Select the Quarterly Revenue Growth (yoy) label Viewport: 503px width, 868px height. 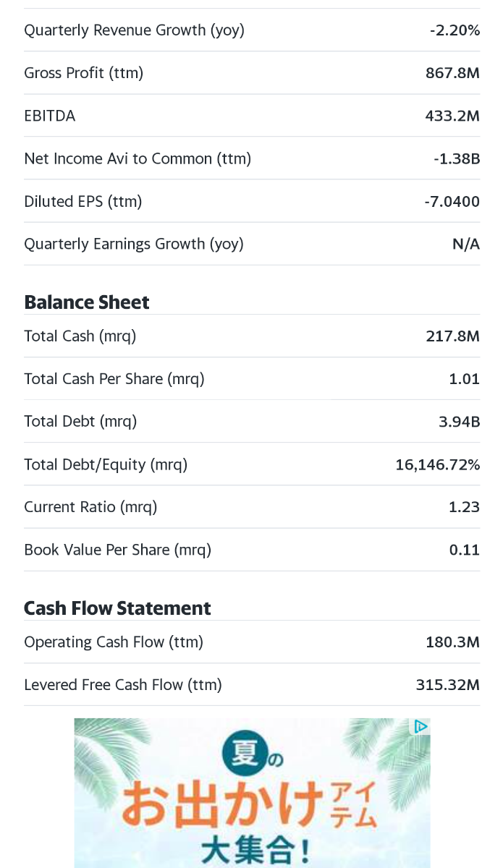coord(134,30)
